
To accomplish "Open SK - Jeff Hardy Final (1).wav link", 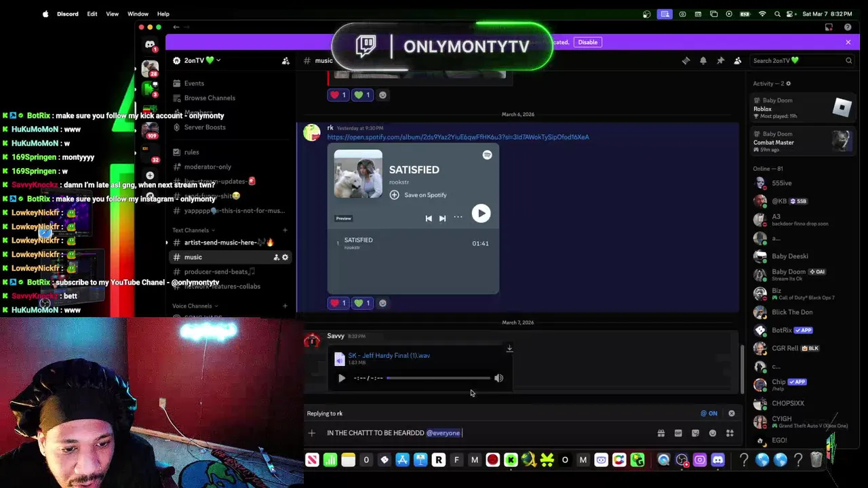I will point(389,355).
